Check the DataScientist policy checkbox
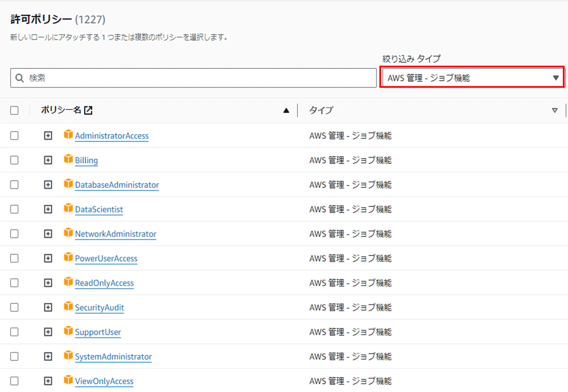The width and height of the screenshot is (568, 392). (x=14, y=209)
